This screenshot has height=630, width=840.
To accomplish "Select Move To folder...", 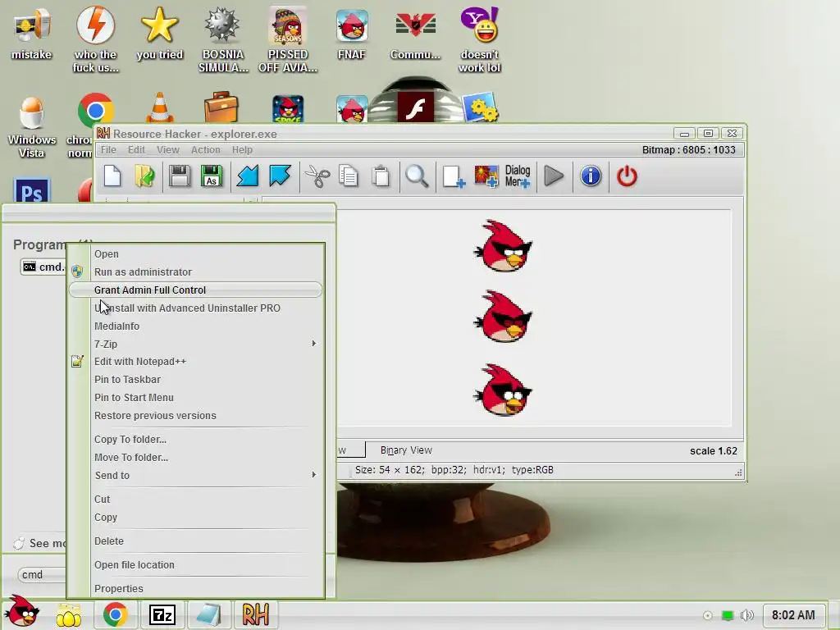I will pyautogui.click(x=195, y=458).
